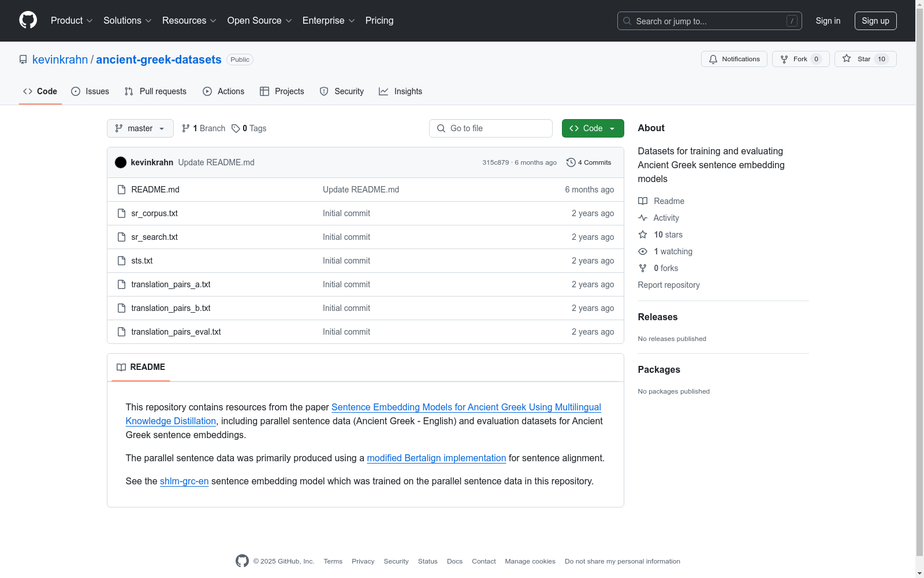Open the shlm-grc-en model link
This screenshot has height=578, width=924.
point(184,481)
